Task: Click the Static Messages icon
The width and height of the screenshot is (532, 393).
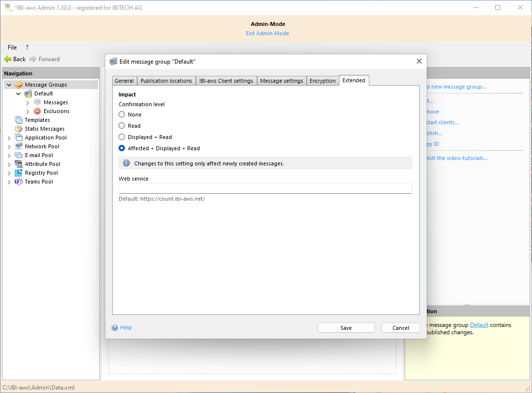Action: pyautogui.click(x=19, y=129)
